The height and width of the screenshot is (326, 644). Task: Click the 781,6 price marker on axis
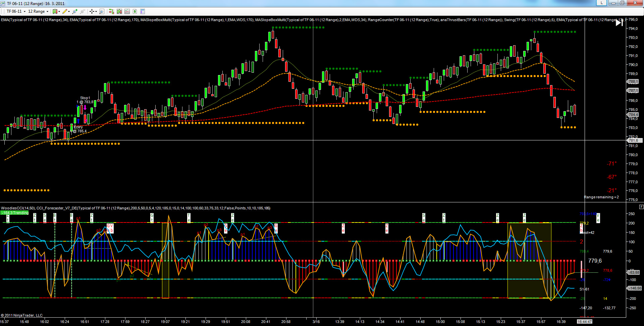click(633, 141)
